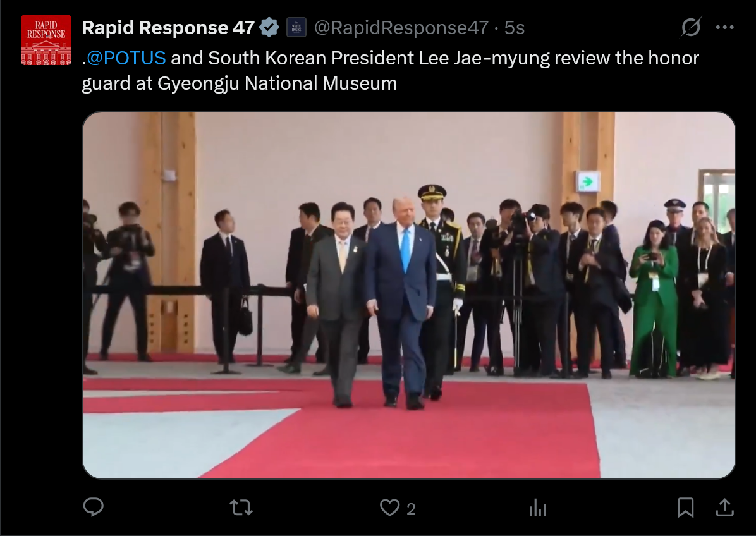Click the White House affiliation badge

296,27
